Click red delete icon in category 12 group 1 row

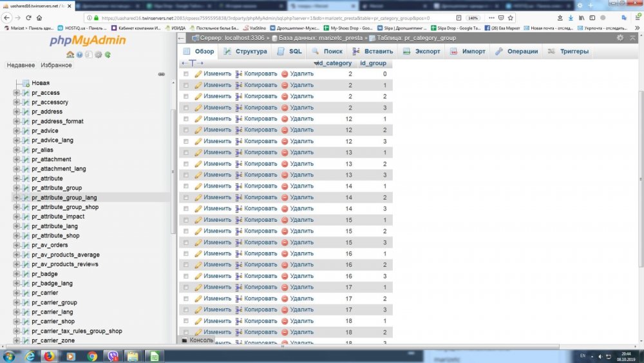(x=285, y=119)
